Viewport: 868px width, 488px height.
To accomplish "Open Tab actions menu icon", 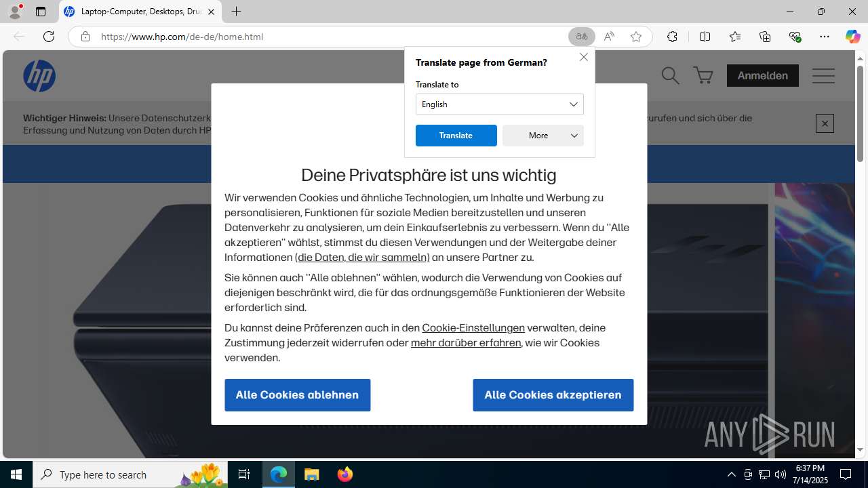I will click(41, 12).
